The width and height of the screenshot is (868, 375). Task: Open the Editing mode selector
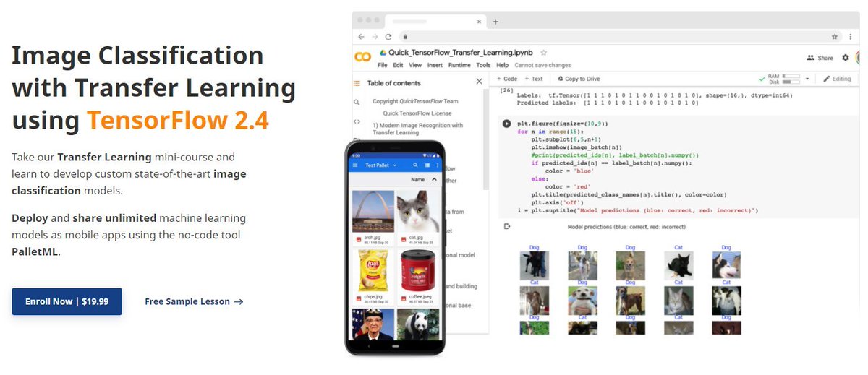coord(837,79)
